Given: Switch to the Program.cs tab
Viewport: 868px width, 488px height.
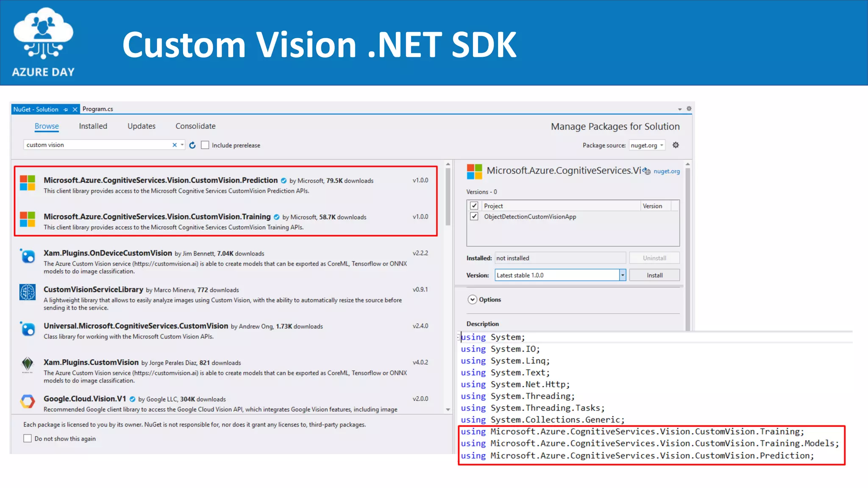Looking at the screenshot, I should click(x=97, y=109).
